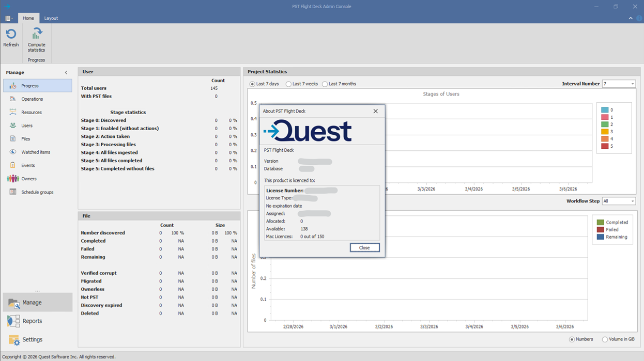Click the Refresh icon in the ribbon
644x361 pixels.
[11, 34]
